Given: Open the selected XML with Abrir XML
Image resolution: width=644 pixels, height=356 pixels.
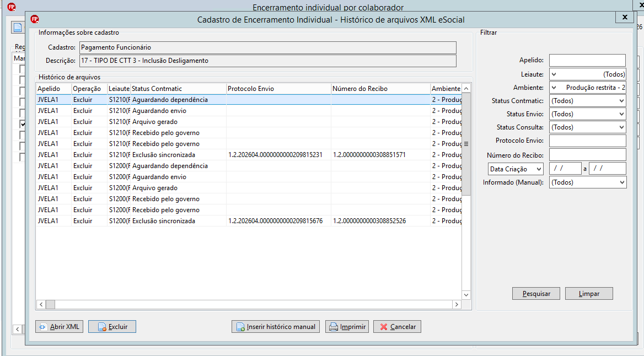Looking at the screenshot, I should coord(60,327).
